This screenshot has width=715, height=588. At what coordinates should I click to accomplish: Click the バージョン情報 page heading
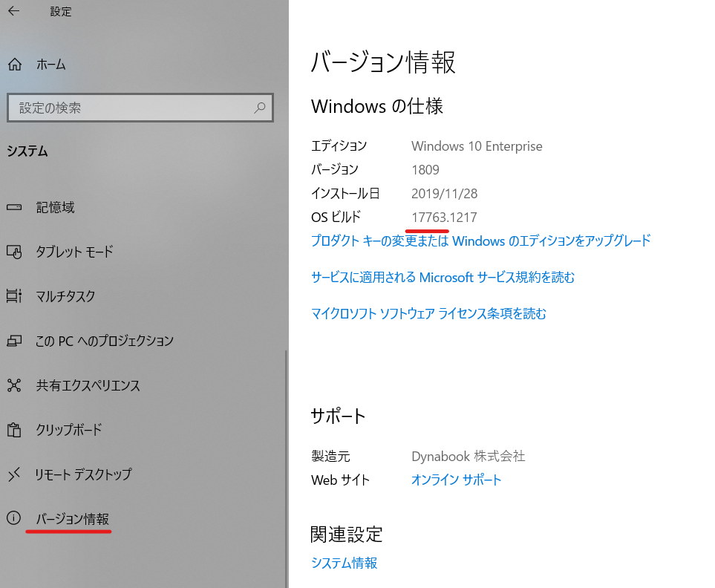[383, 62]
